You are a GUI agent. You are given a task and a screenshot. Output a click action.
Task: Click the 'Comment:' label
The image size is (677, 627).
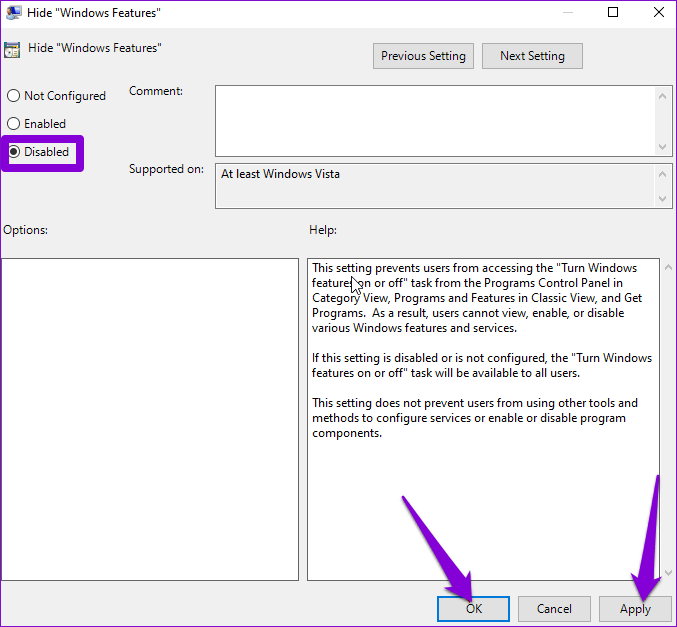(156, 91)
